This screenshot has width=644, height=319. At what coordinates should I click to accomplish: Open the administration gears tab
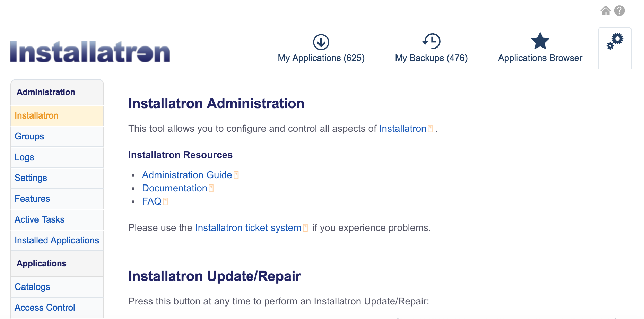coord(615,41)
